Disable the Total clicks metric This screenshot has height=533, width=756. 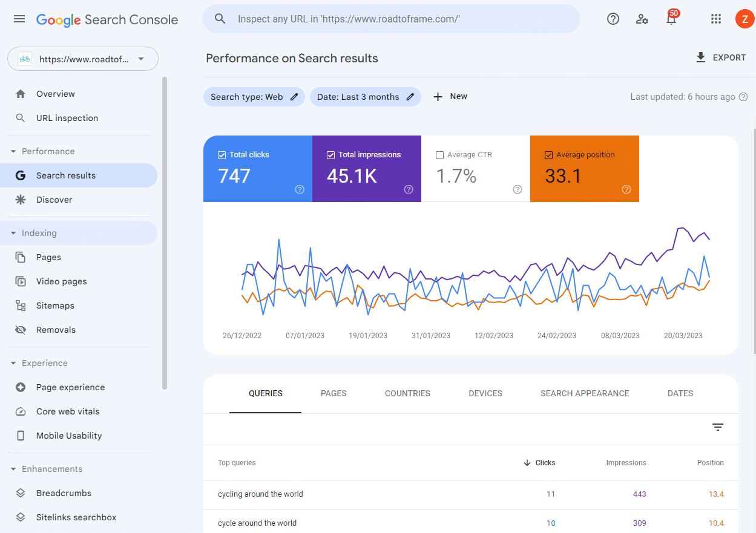(x=222, y=154)
